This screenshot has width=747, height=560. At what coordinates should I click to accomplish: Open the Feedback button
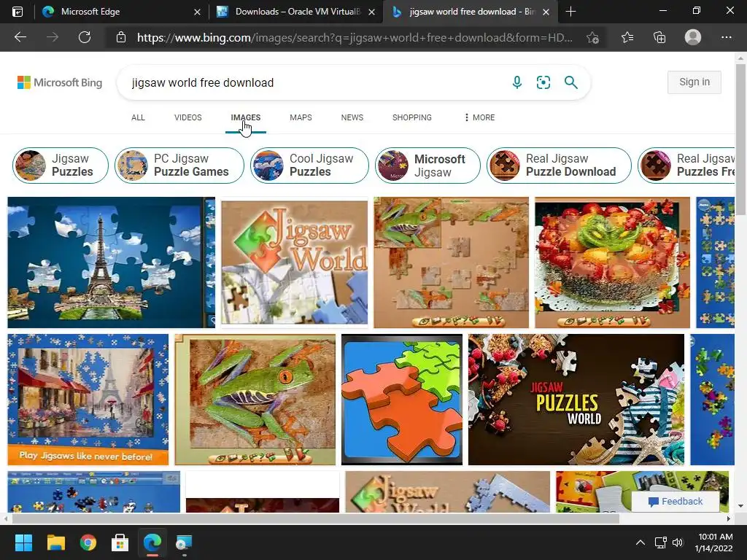click(x=675, y=501)
